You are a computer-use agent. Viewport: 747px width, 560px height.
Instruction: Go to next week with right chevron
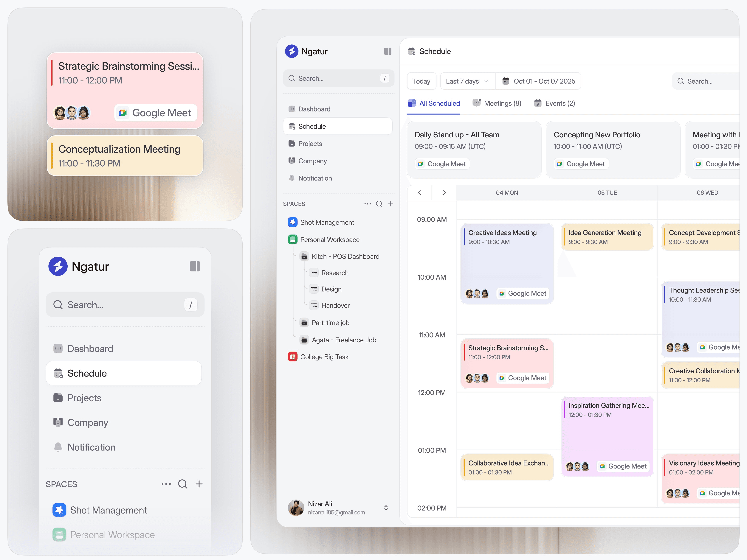pyautogui.click(x=444, y=193)
